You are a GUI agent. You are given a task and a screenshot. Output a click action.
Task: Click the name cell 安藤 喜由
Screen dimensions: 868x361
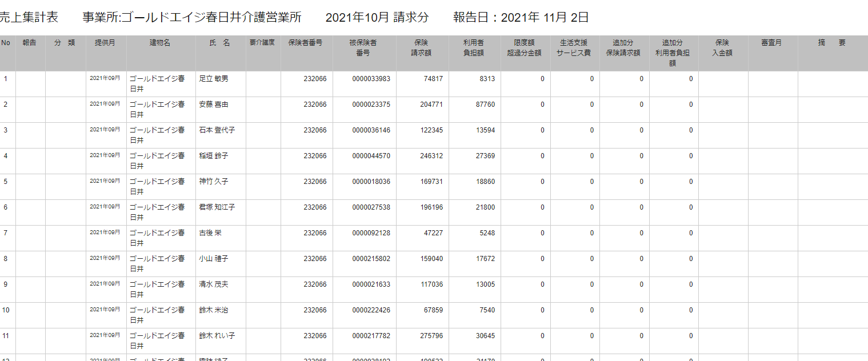point(213,105)
